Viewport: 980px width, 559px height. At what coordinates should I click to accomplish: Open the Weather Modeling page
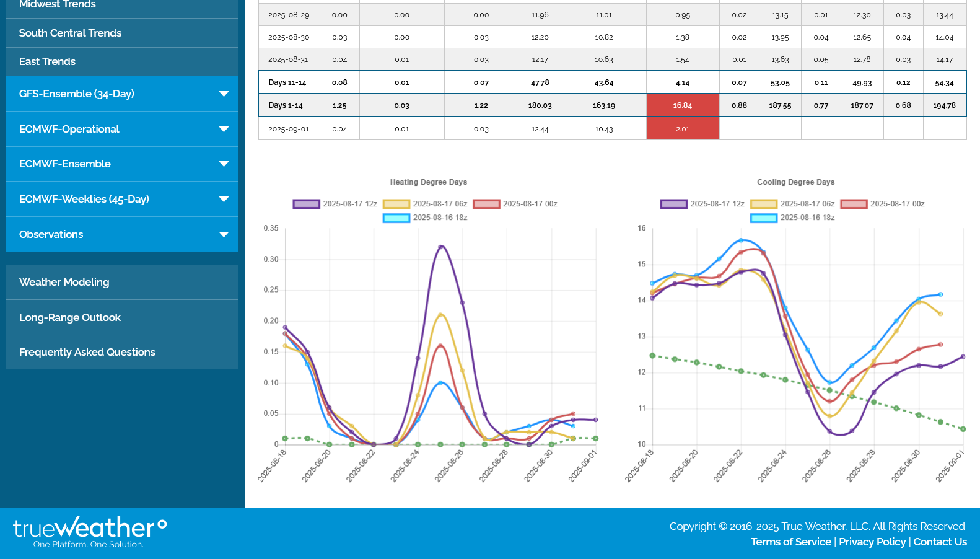[64, 282]
